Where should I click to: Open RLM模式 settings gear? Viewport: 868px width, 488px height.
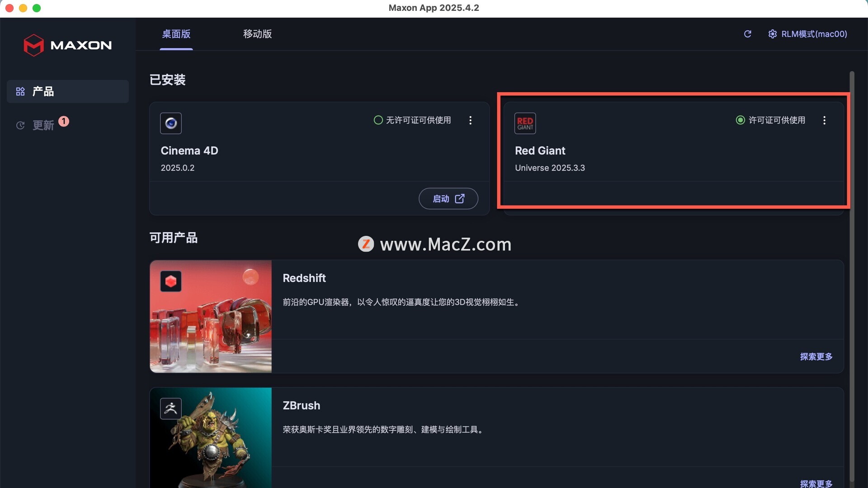(772, 34)
